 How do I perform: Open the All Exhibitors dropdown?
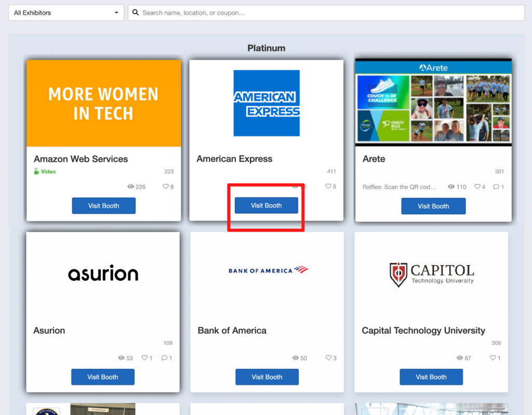click(x=66, y=12)
